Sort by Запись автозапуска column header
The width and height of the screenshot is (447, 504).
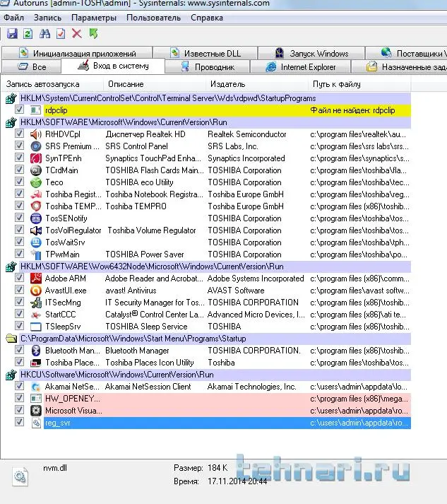(x=52, y=84)
